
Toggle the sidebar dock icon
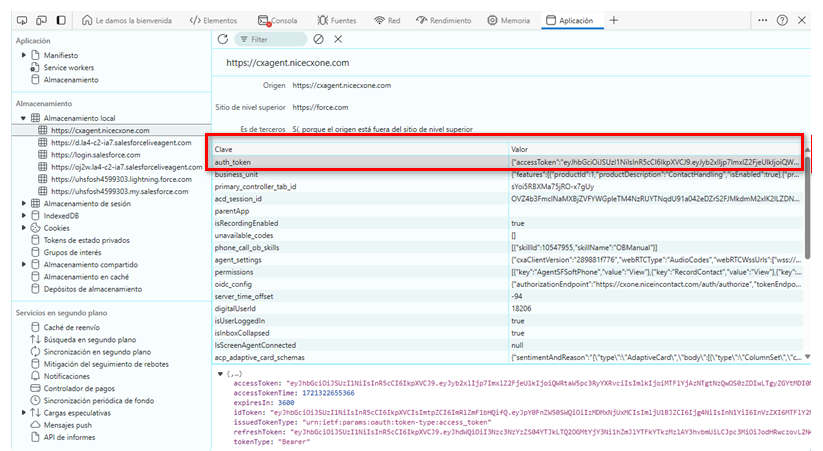tap(61, 20)
